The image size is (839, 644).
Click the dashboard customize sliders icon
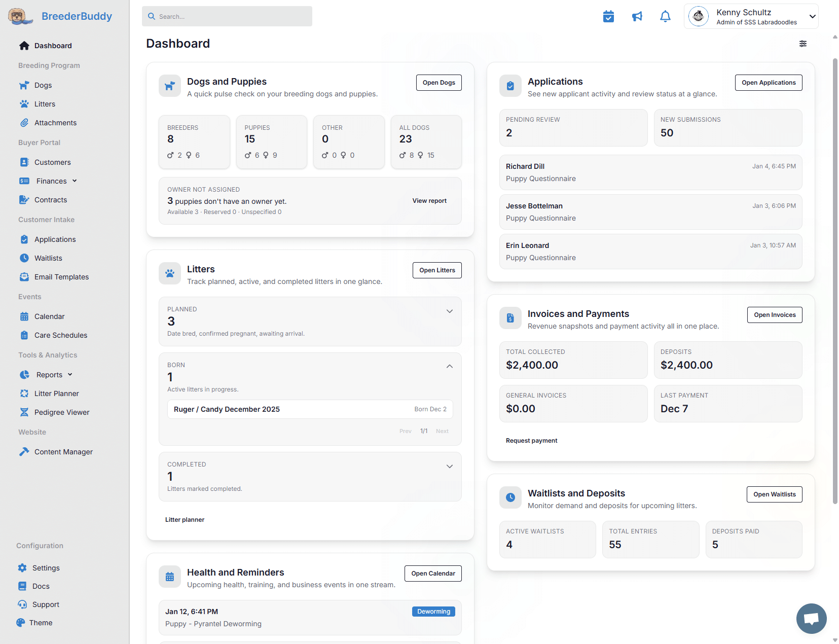(803, 44)
